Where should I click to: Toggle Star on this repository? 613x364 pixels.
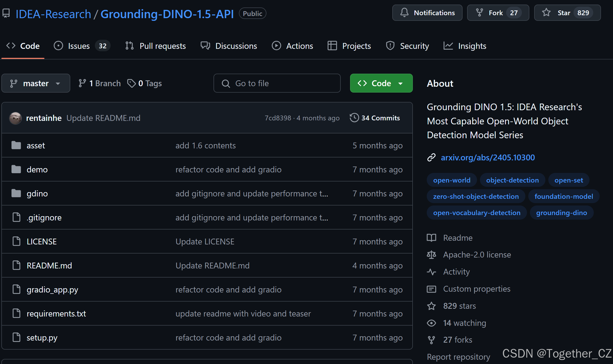[x=567, y=13]
